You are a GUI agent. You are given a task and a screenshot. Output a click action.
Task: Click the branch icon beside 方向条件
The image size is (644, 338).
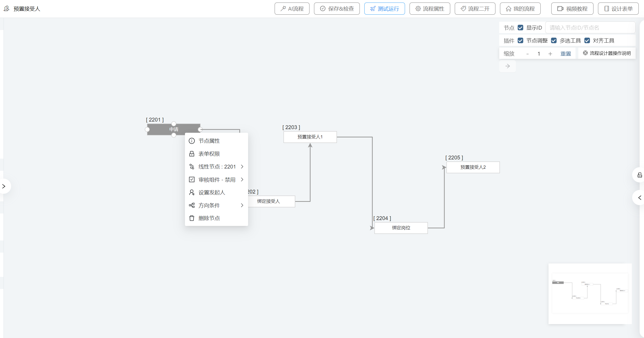(x=192, y=205)
